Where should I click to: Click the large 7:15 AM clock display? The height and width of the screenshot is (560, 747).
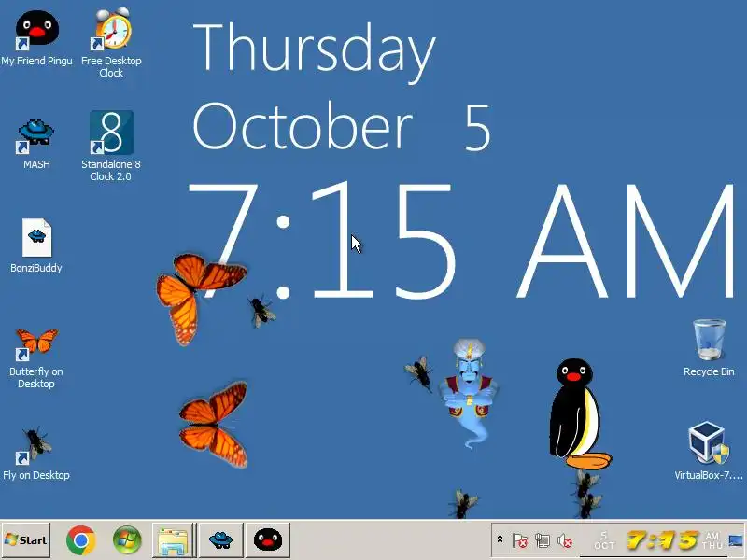click(x=460, y=241)
